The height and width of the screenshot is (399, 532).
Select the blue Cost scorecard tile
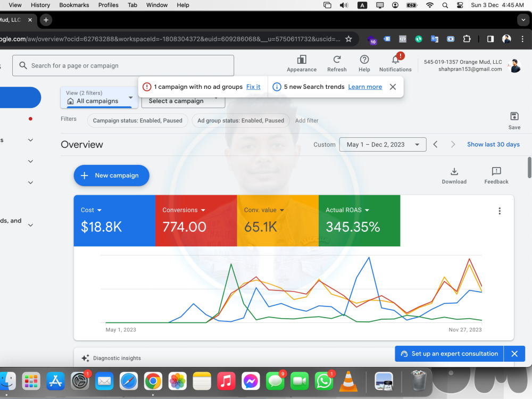click(114, 221)
